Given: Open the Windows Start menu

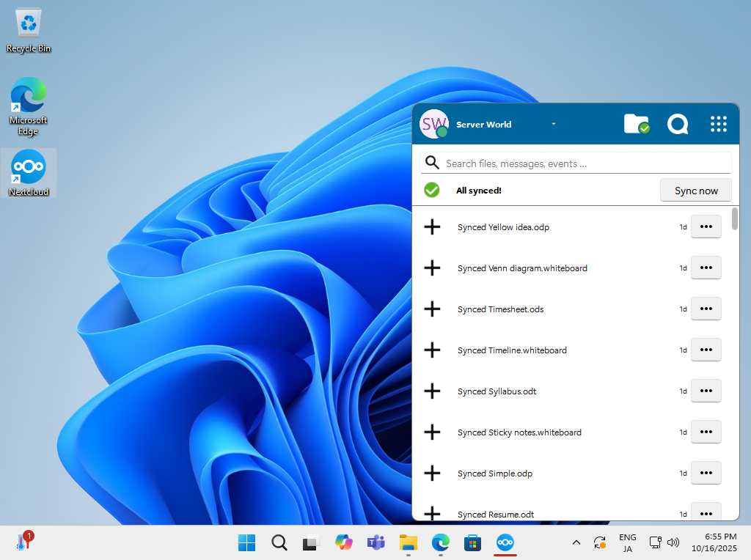Looking at the screenshot, I should (x=247, y=542).
